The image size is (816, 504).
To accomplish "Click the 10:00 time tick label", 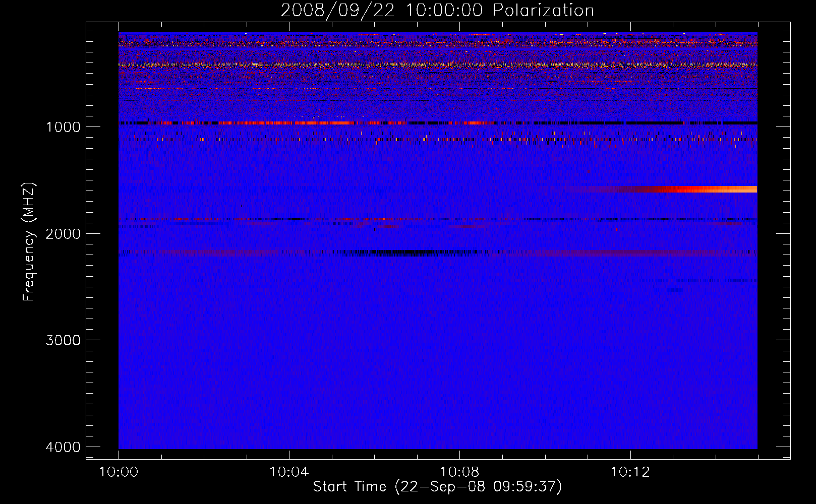I will [x=119, y=472].
